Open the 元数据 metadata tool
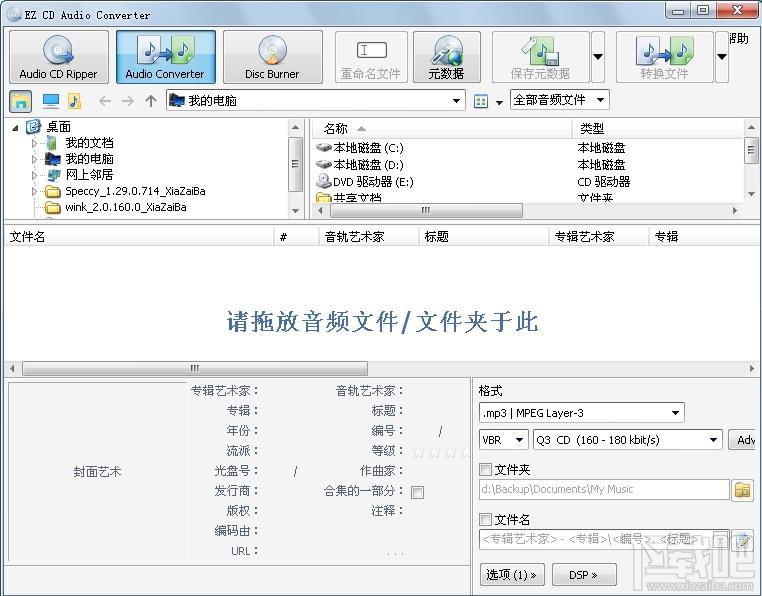Screen dimensions: 762x596 click(447, 57)
